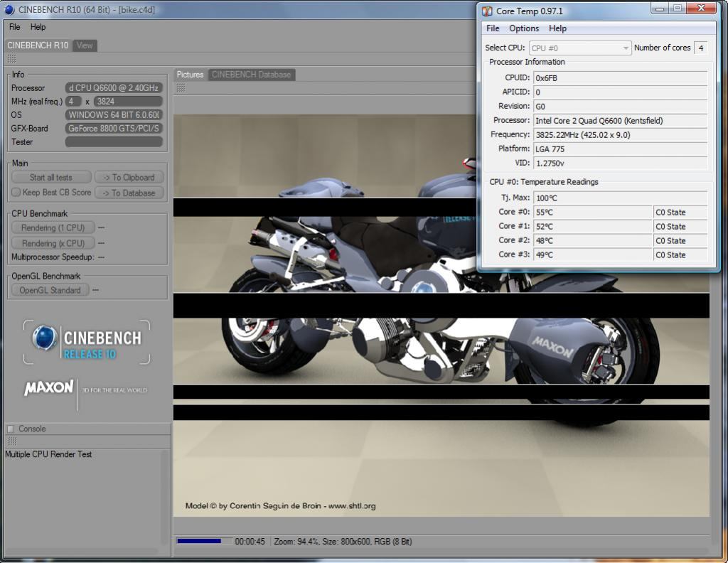Click the elapsed render time 00:00:45
This screenshot has width=728, height=563.
click(x=250, y=541)
